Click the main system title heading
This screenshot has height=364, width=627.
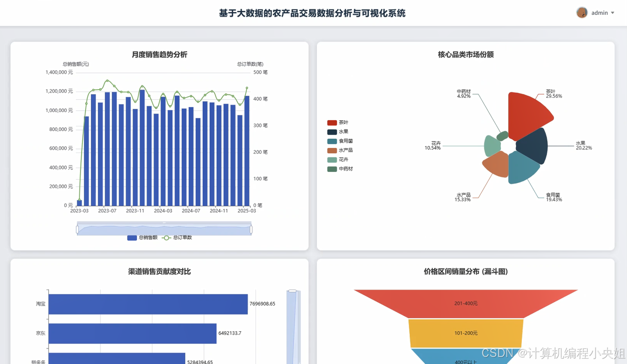coord(312,13)
